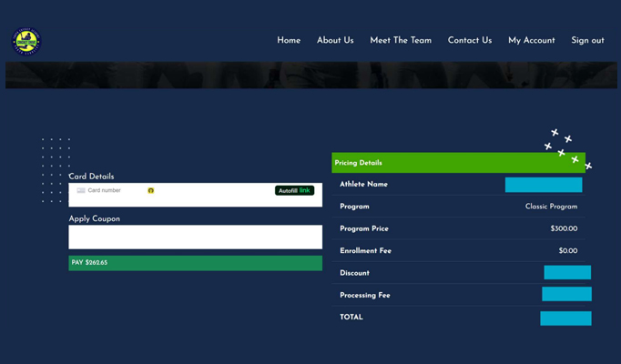Click the TOTAL label
Viewport: 621px width, 364px height.
click(351, 317)
